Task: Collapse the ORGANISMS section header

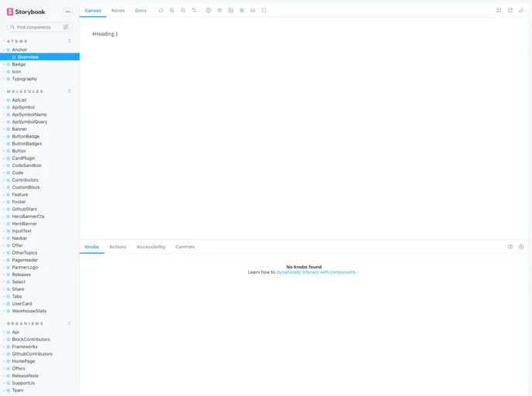Action: pyautogui.click(x=25, y=323)
